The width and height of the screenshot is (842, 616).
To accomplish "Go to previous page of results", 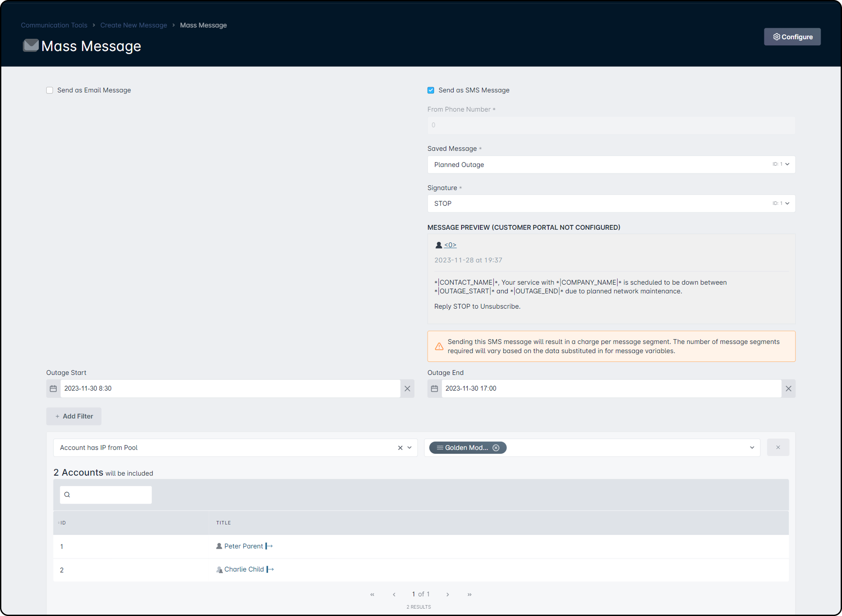I will pos(394,594).
